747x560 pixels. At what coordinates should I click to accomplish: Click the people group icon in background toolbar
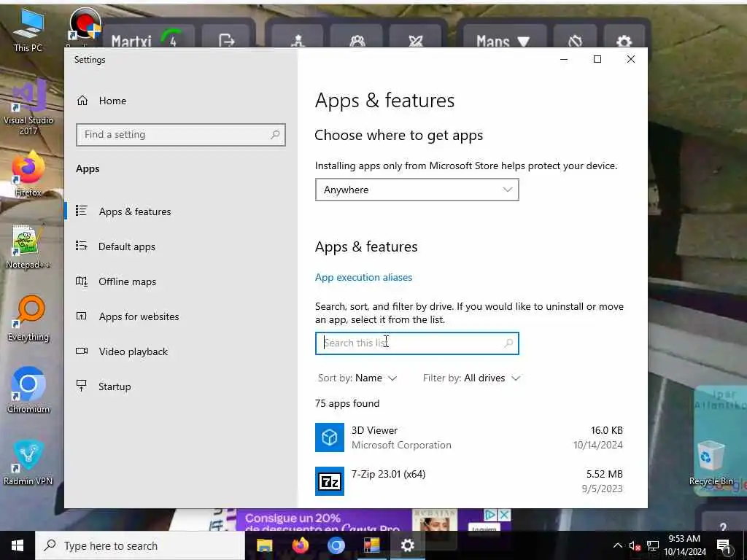(357, 40)
